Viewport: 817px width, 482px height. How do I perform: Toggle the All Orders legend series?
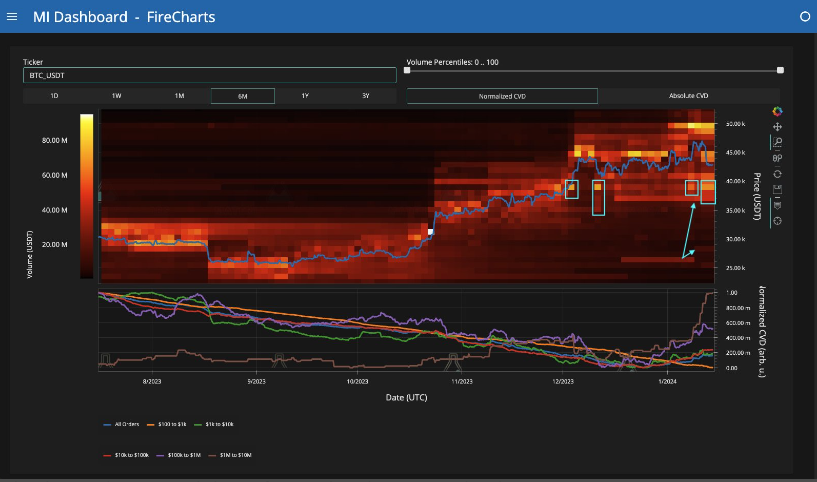pyautogui.click(x=126, y=424)
